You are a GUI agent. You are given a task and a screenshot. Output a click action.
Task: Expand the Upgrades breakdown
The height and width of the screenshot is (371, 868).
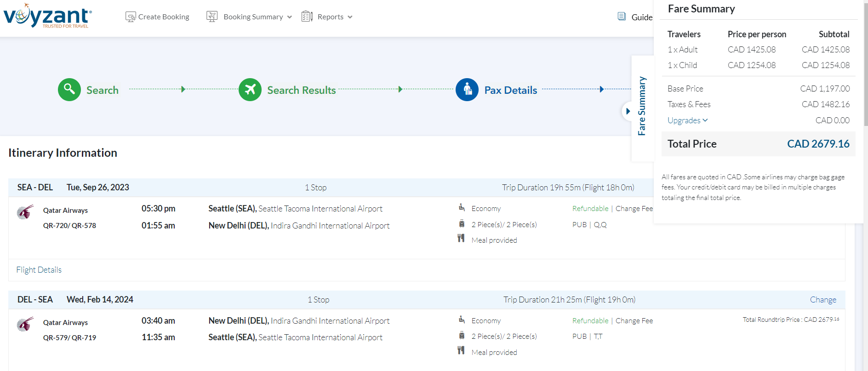click(x=687, y=120)
